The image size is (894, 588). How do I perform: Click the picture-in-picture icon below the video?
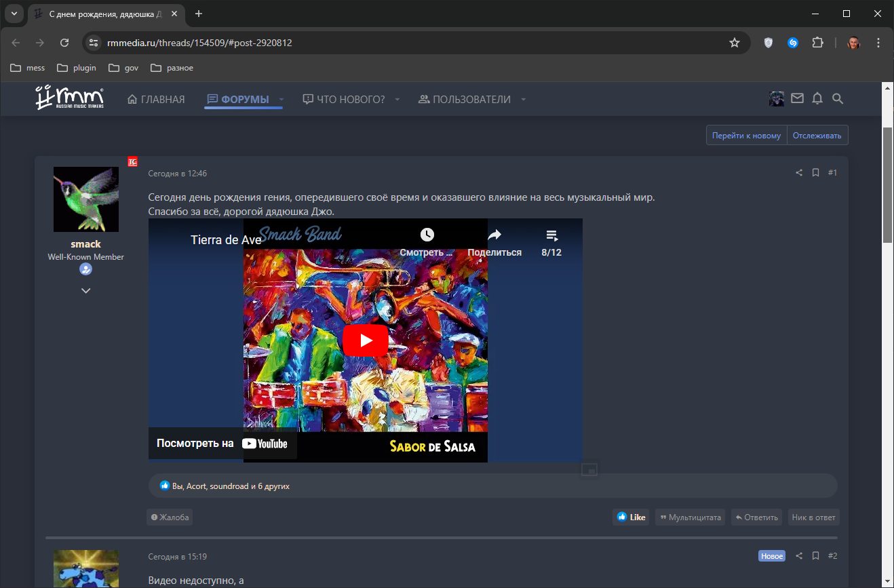[x=589, y=469]
